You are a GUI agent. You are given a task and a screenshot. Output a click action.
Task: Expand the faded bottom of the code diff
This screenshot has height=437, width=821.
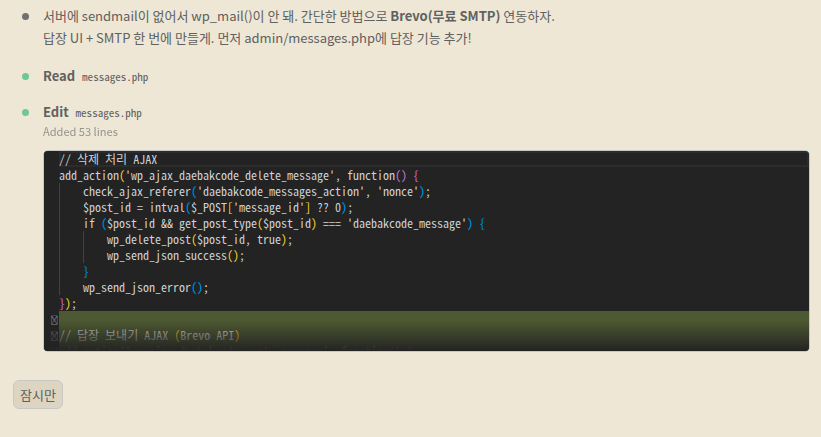[426, 344]
